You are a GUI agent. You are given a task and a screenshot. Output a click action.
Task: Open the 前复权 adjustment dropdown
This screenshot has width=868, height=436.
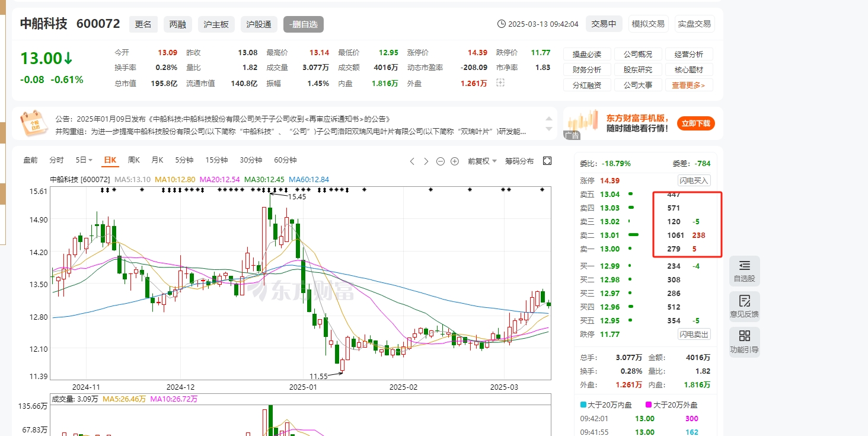click(481, 161)
